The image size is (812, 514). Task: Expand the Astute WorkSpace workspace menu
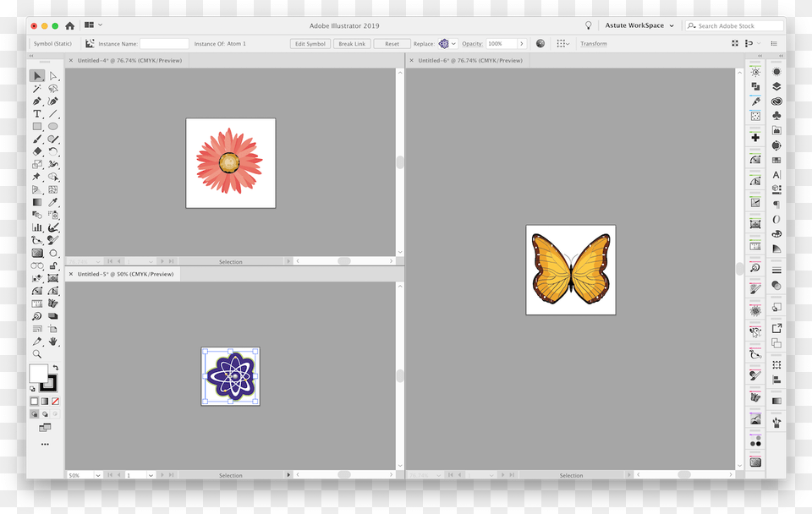pyautogui.click(x=639, y=25)
